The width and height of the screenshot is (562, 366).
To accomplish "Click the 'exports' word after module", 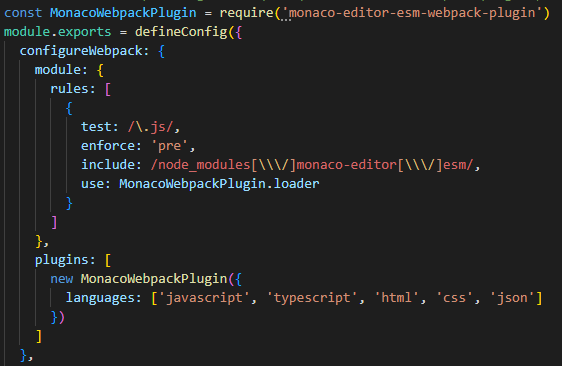I will click(85, 32).
